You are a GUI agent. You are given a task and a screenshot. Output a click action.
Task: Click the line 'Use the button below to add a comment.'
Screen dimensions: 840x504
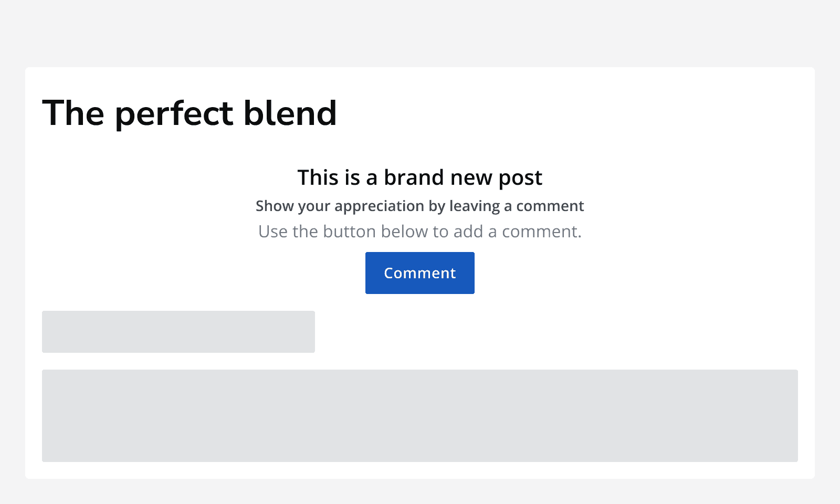coord(419,231)
